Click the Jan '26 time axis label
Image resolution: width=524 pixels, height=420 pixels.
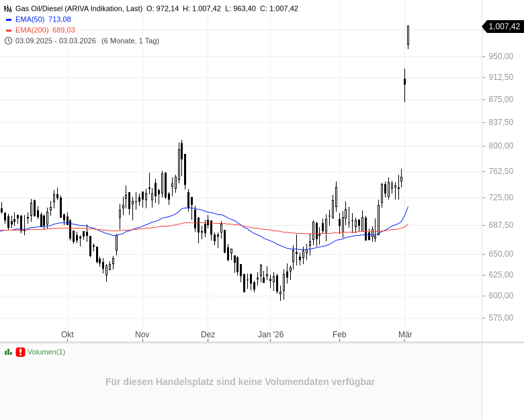click(271, 335)
